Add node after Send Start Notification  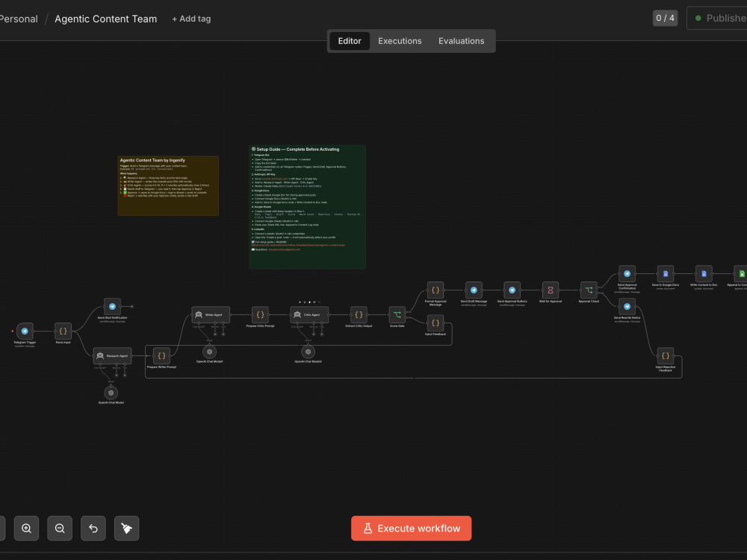(x=132, y=307)
